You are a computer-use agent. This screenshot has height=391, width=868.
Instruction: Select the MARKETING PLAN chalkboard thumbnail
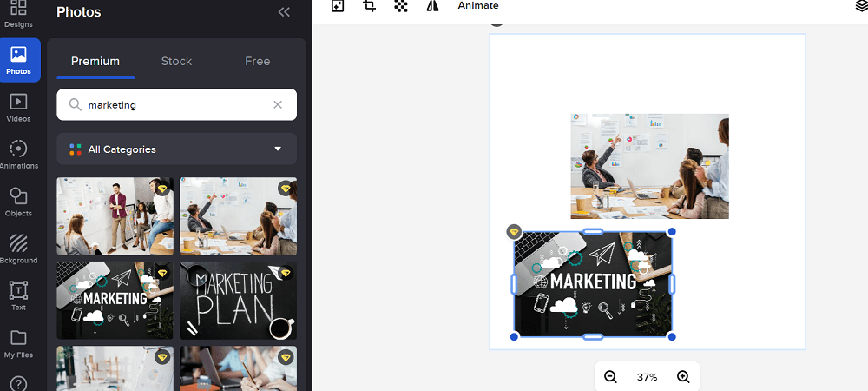[238, 300]
